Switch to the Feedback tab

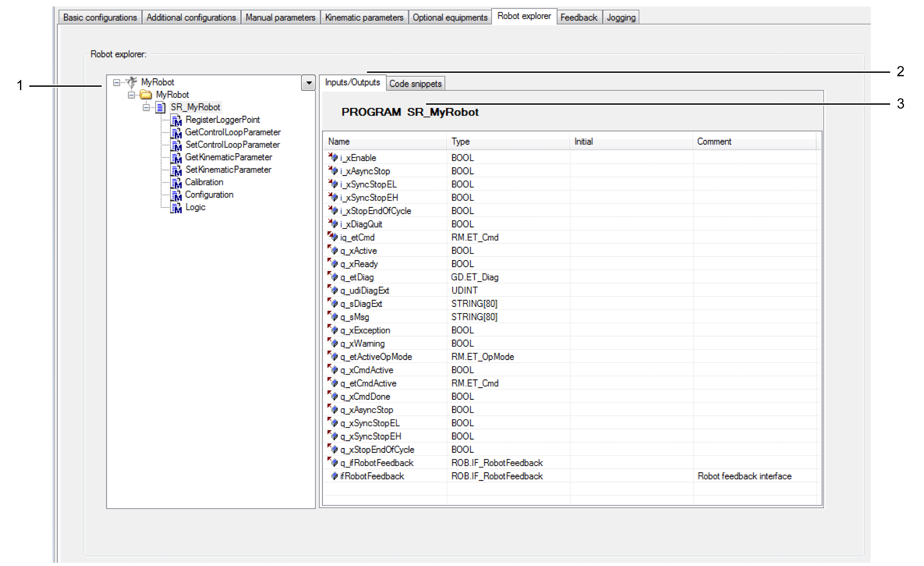point(578,17)
